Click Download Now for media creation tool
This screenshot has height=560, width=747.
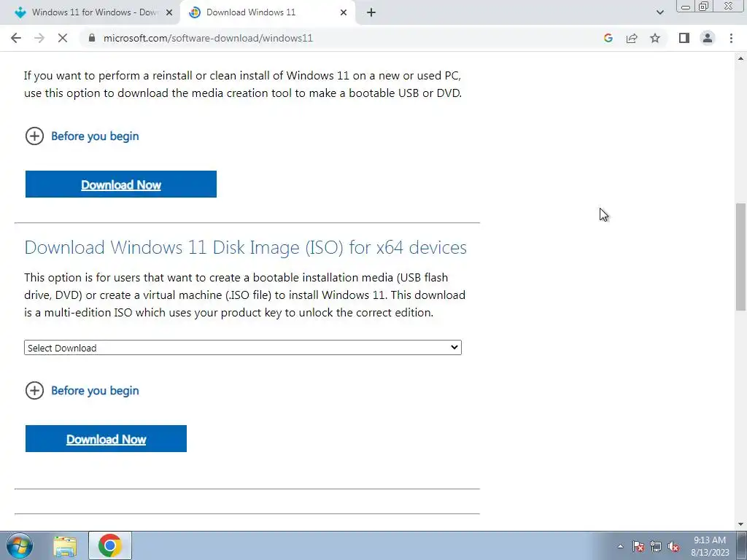[x=121, y=184]
